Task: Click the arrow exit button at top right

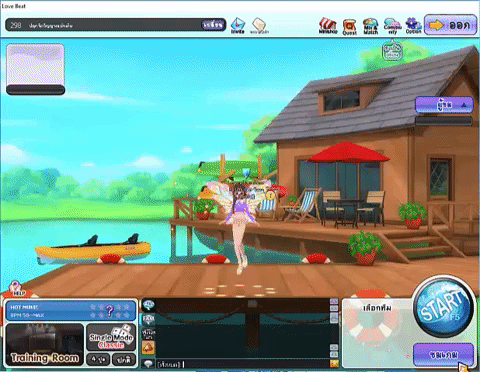Action: coord(450,25)
